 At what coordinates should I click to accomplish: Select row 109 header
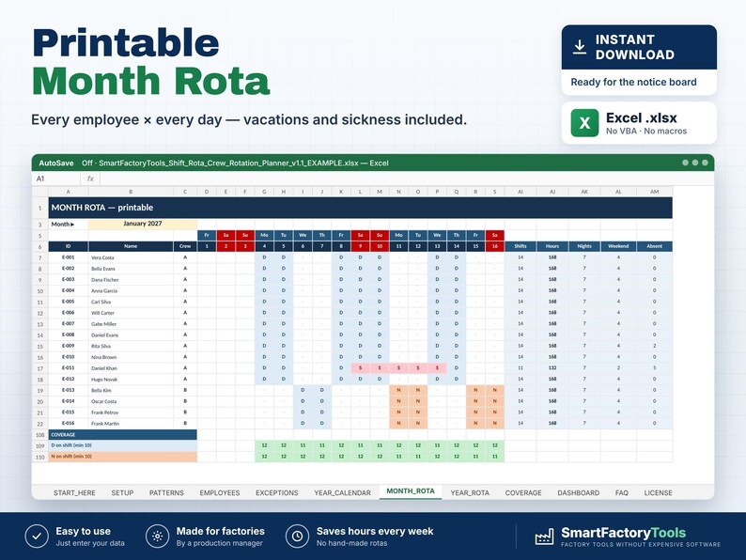click(x=40, y=446)
